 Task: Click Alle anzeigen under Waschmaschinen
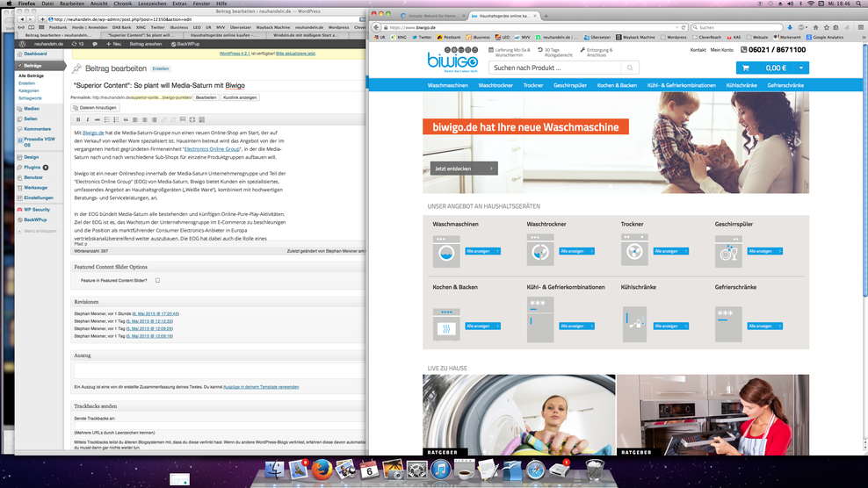click(482, 251)
